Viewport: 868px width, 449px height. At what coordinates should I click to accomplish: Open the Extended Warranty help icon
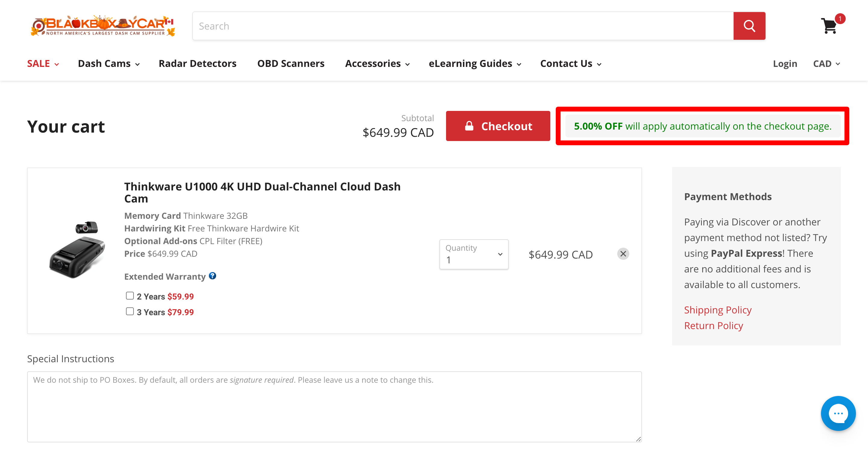point(212,276)
